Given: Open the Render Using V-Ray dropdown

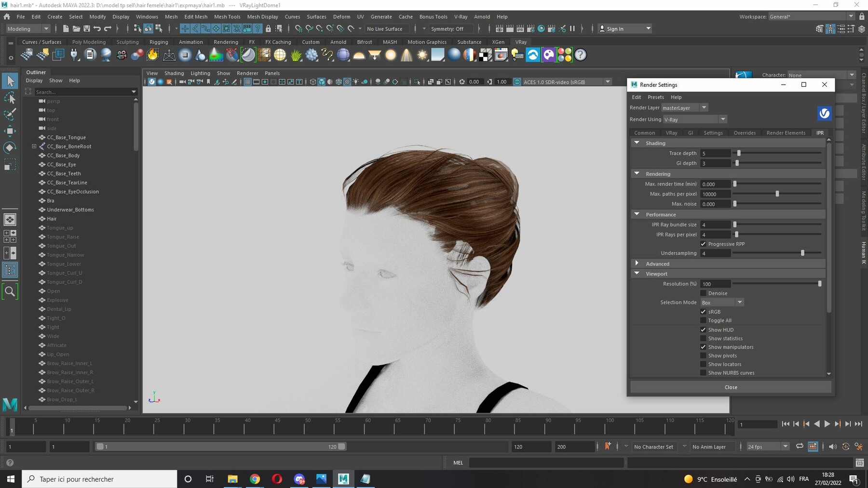Looking at the screenshot, I should click(x=695, y=119).
